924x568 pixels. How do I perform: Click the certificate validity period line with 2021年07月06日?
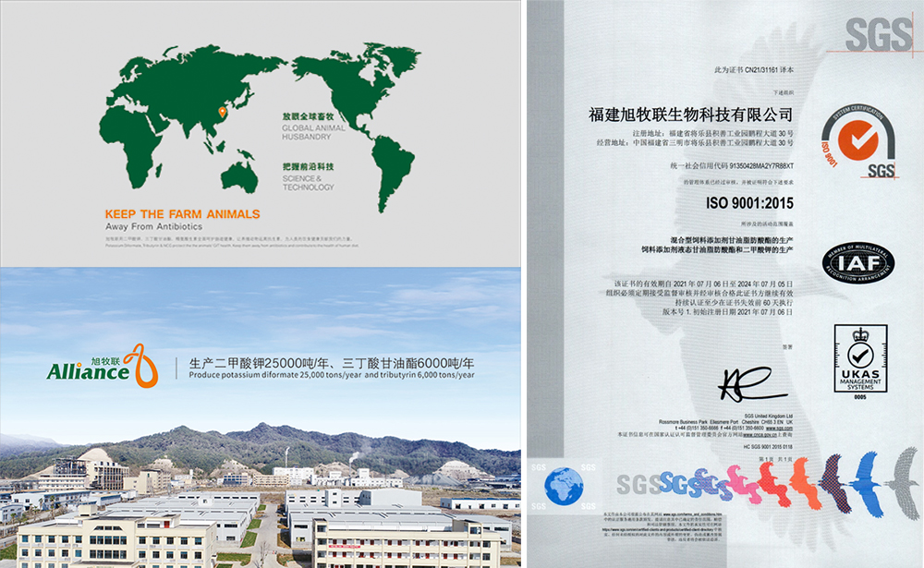(703, 284)
